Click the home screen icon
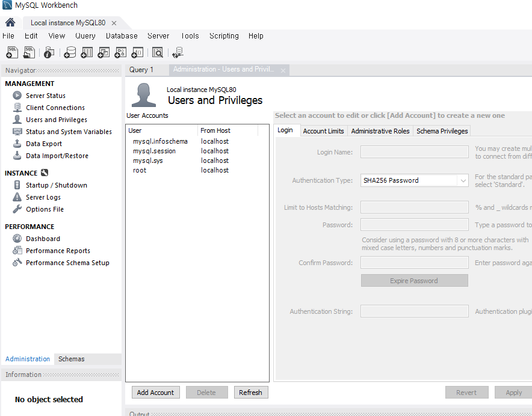The image size is (532, 416). click(x=10, y=23)
